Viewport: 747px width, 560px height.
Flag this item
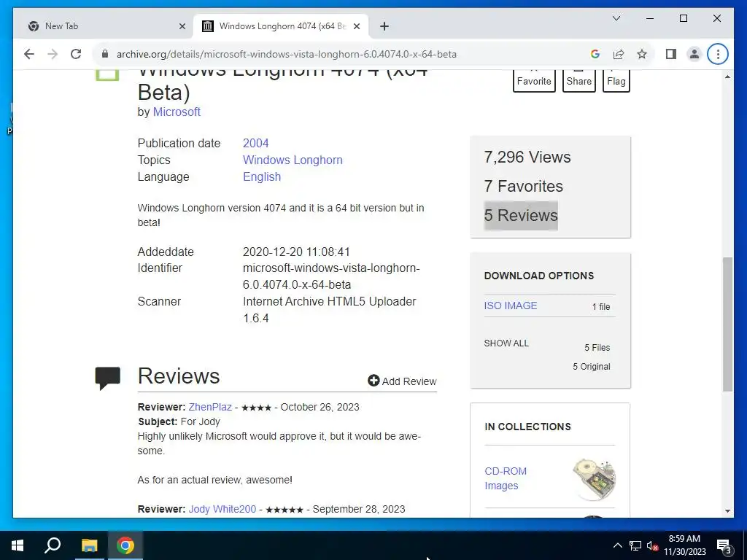pos(616,80)
